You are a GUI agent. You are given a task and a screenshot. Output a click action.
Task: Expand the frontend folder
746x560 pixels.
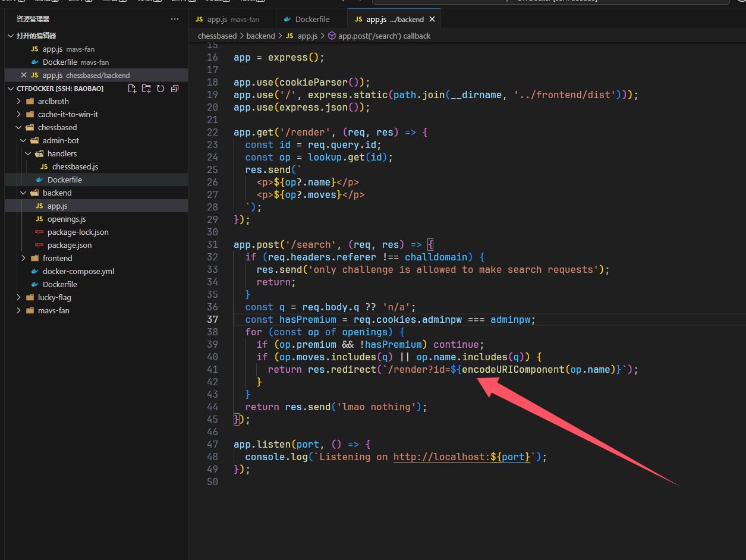point(57,258)
